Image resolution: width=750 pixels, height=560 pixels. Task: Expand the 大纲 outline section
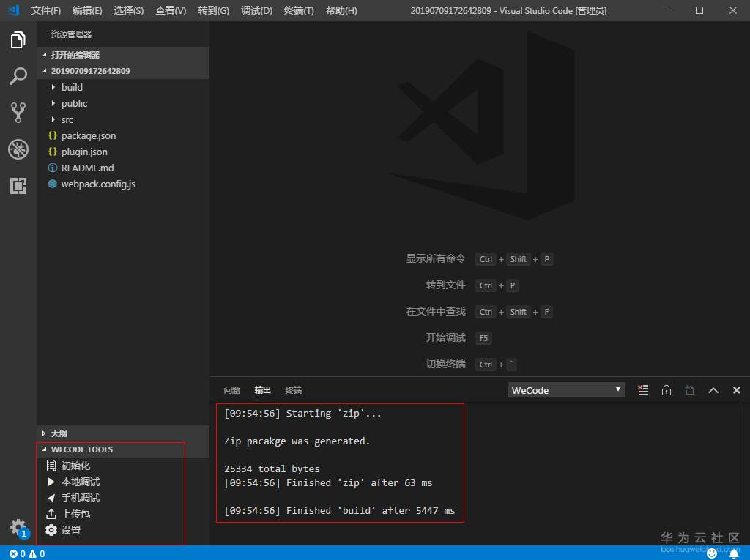point(123,433)
